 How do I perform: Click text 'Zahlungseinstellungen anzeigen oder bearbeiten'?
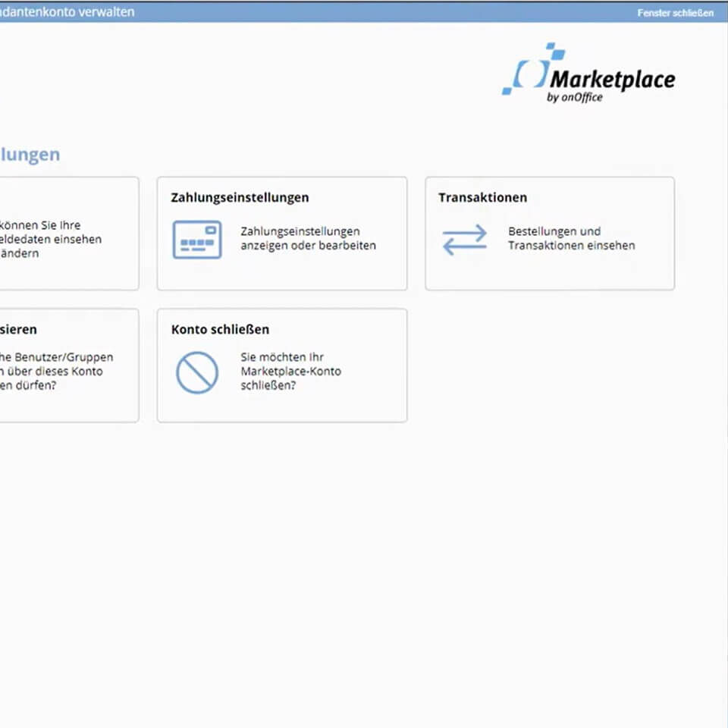(309, 238)
